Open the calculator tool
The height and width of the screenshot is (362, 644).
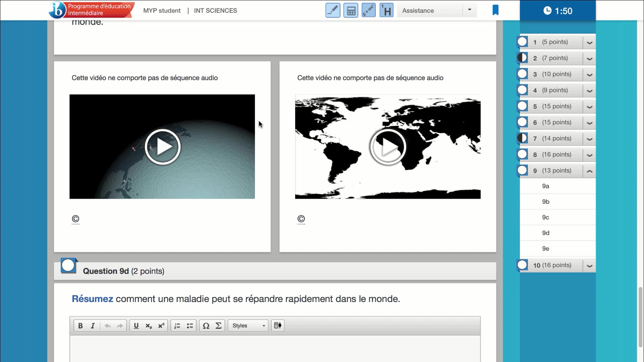351,10
